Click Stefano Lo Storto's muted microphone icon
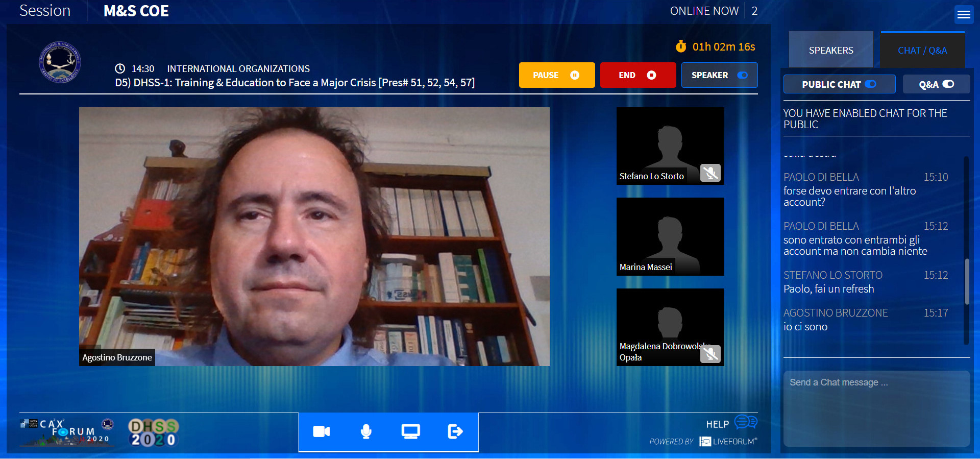The width and height of the screenshot is (980, 459). [x=710, y=173]
